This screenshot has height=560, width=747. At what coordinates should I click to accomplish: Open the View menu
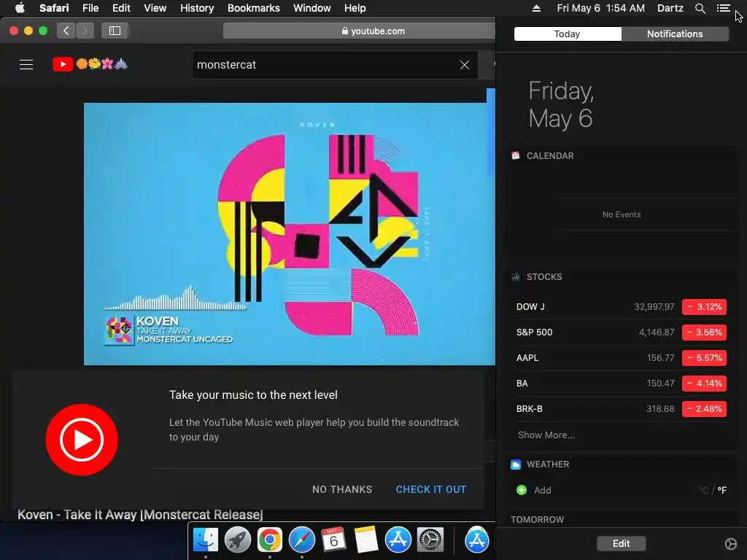pyautogui.click(x=155, y=8)
